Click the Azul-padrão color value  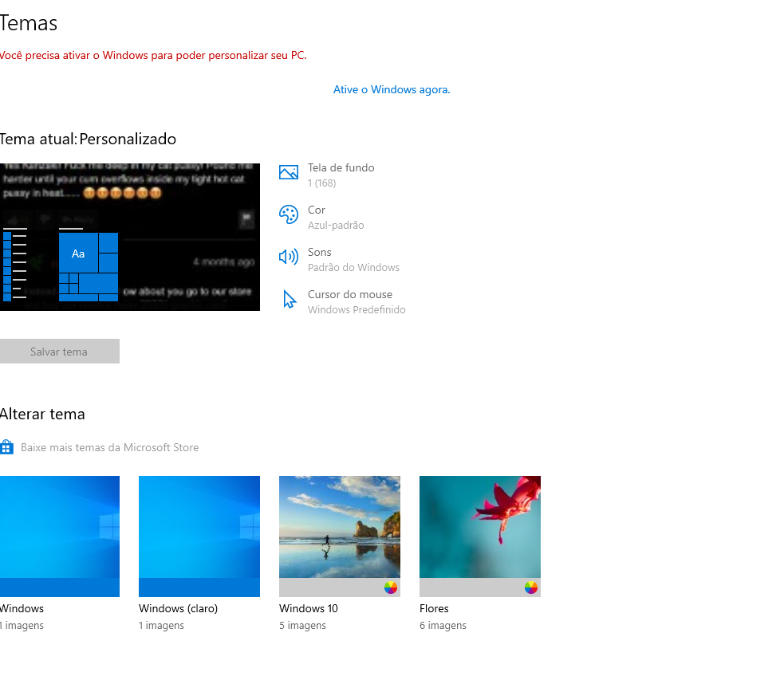coord(336,226)
